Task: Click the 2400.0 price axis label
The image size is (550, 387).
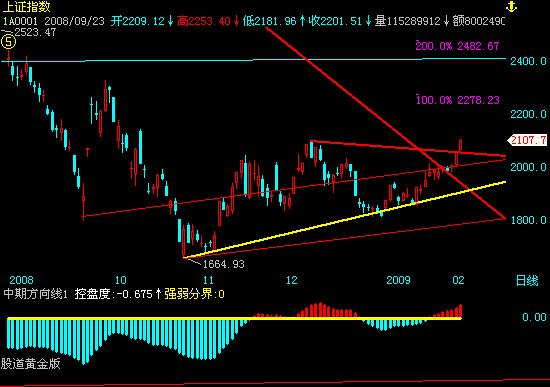Action: (x=528, y=61)
